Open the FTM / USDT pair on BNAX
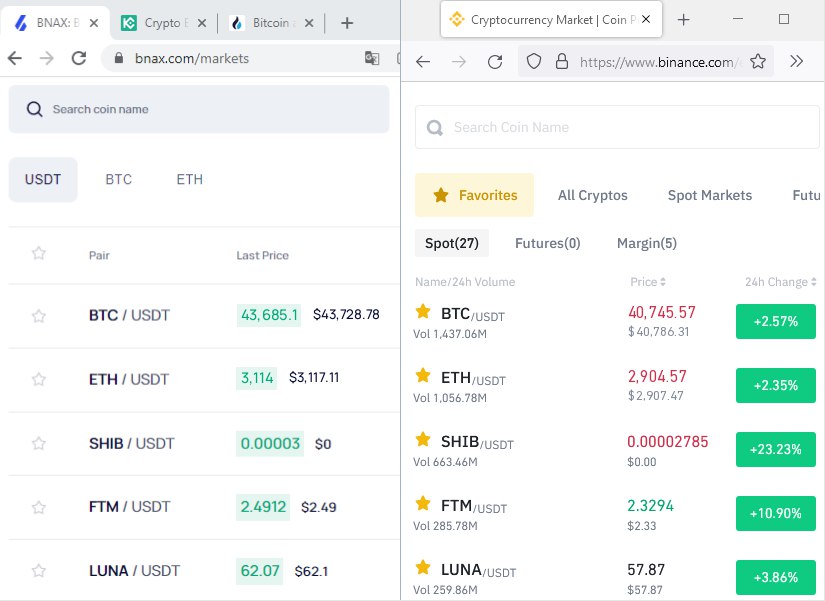 pyautogui.click(x=129, y=507)
